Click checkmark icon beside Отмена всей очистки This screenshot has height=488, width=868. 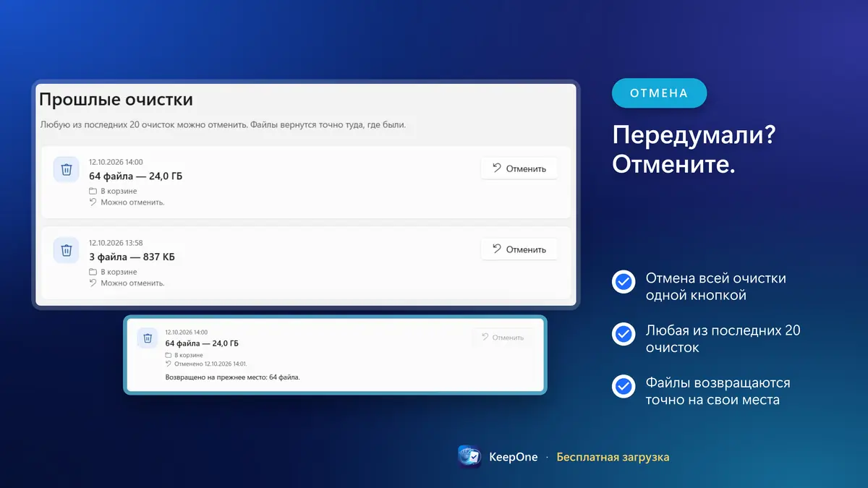tap(624, 282)
